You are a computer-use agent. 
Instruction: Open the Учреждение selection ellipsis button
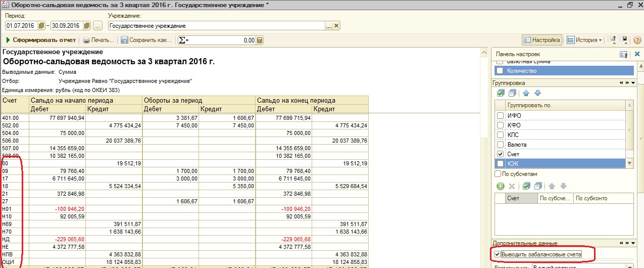pos(328,26)
